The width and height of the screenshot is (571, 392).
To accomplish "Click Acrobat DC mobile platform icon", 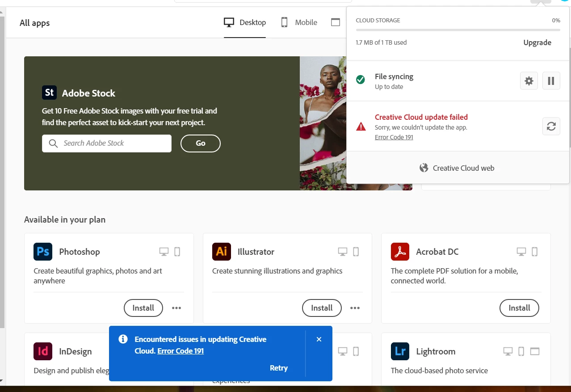I will click(534, 252).
